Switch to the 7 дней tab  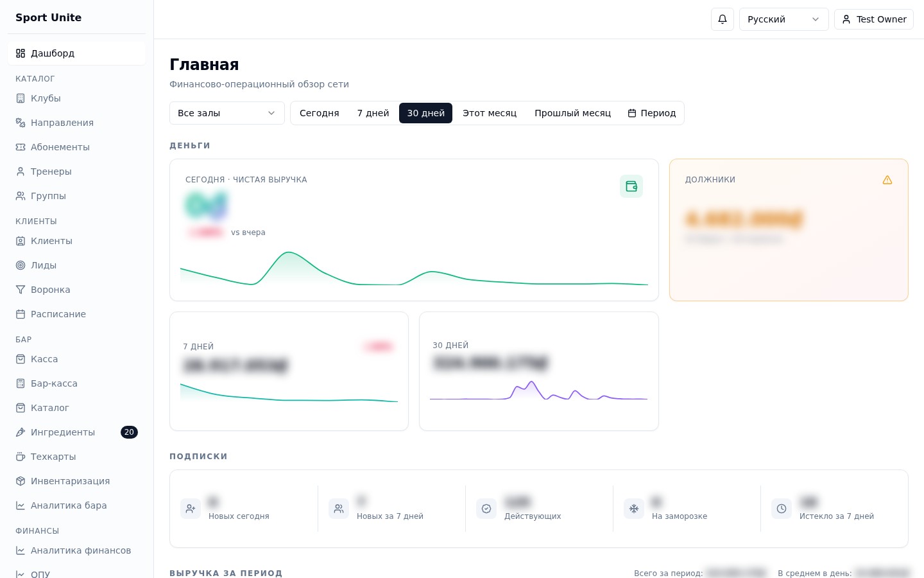pos(373,113)
